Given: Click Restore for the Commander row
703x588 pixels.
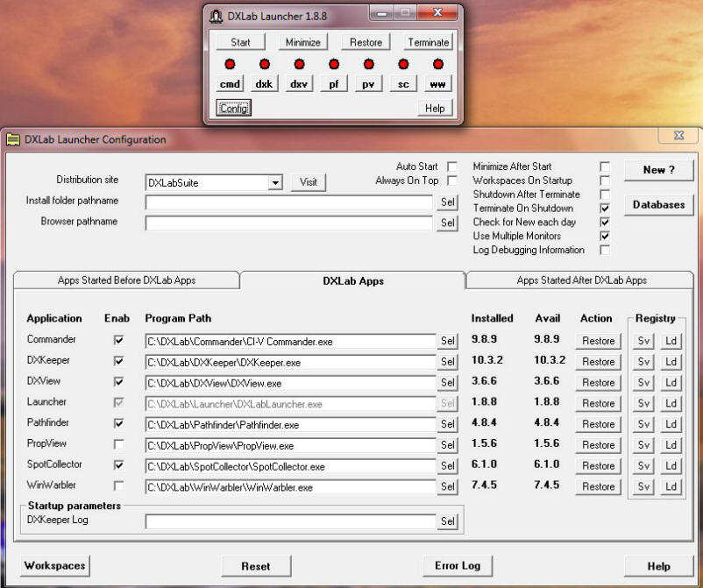Looking at the screenshot, I should coord(599,341).
